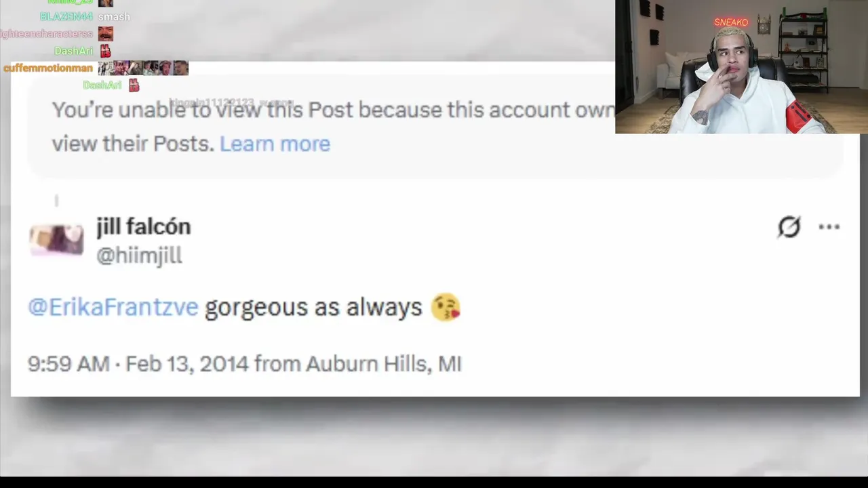
Task: Open the Learn more link
Action: [x=275, y=144]
